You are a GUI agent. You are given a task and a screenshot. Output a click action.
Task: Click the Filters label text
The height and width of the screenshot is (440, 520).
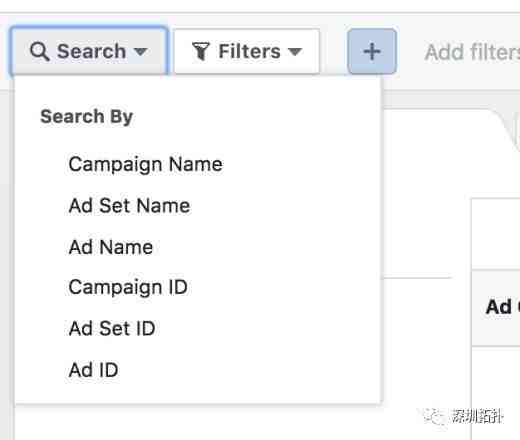[249, 51]
